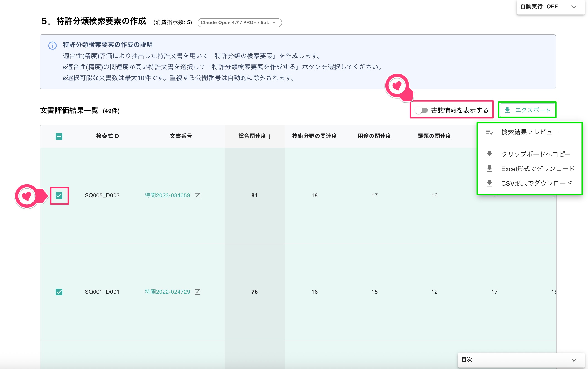
Task: Click 特許分類検索要素の作成の説明 title
Action: point(108,45)
